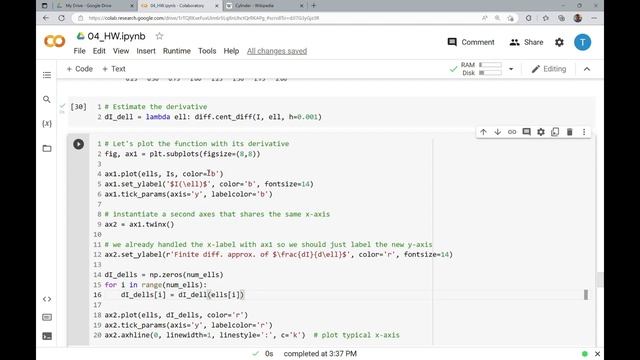Open the Help menu
The height and width of the screenshot is (360, 640).
[x=231, y=51]
